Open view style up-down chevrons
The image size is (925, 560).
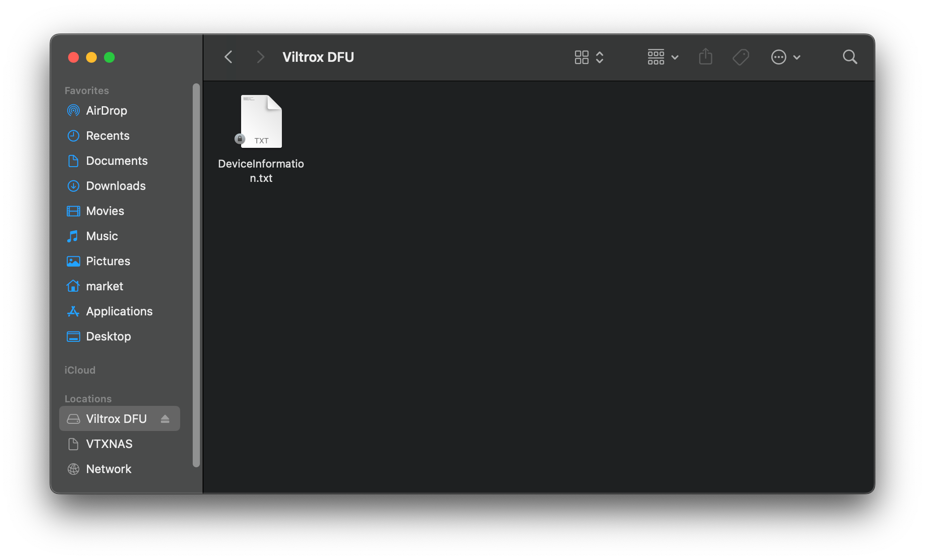click(600, 57)
